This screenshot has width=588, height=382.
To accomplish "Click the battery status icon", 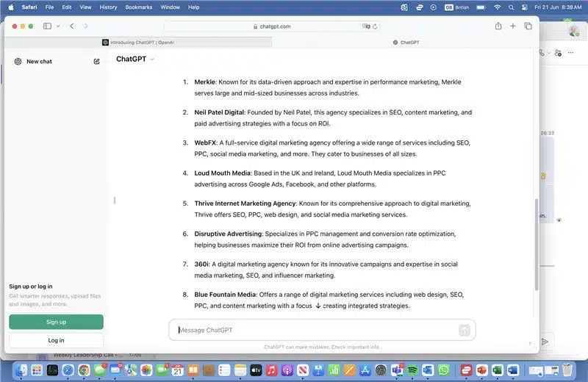I will click(481, 7).
